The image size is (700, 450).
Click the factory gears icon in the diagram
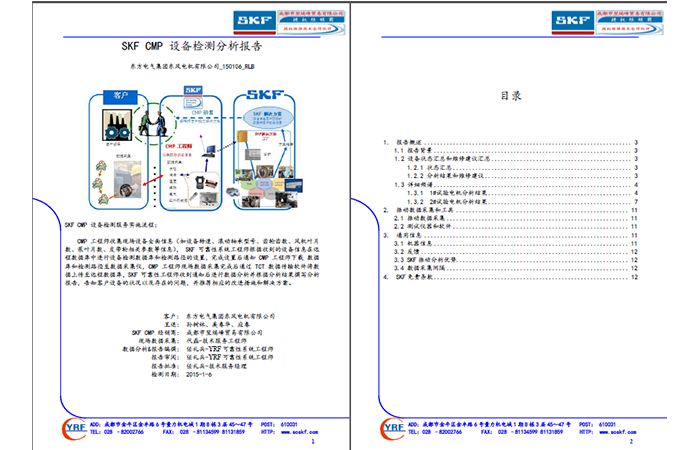pyautogui.click(x=117, y=125)
